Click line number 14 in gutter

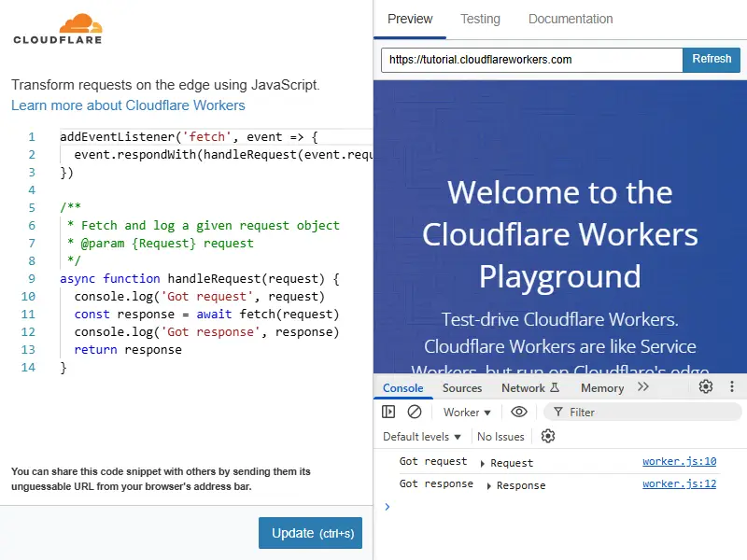pos(28,367)
